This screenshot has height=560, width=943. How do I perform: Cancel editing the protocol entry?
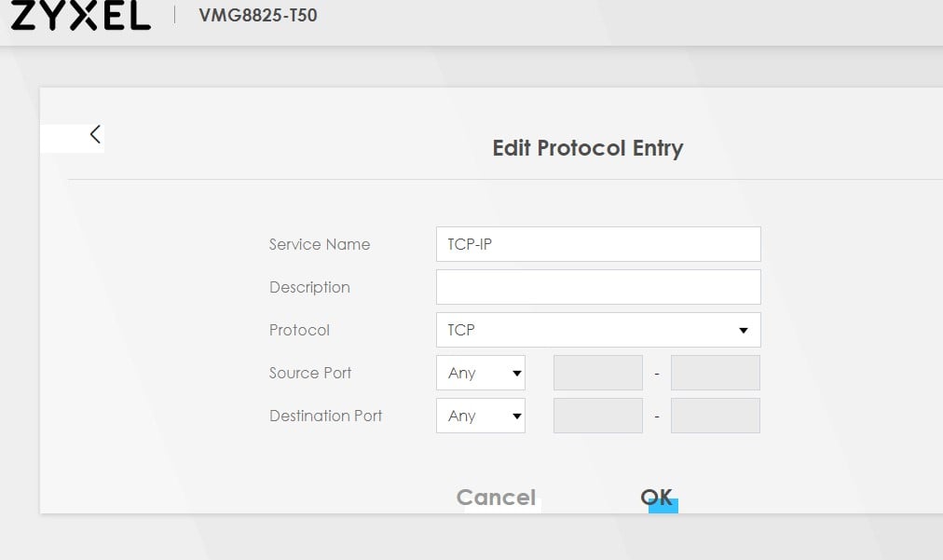(x=496, y=497)
